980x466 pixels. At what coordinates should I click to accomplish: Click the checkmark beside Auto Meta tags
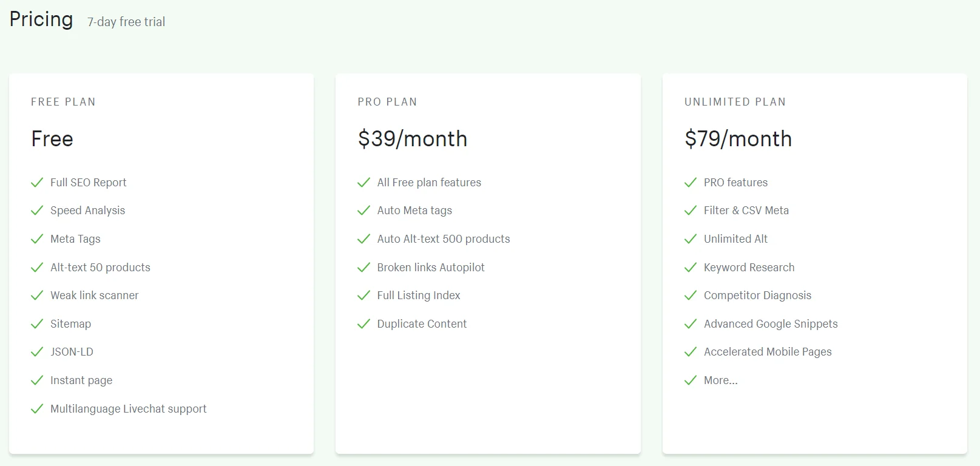[x=363, y=211]
